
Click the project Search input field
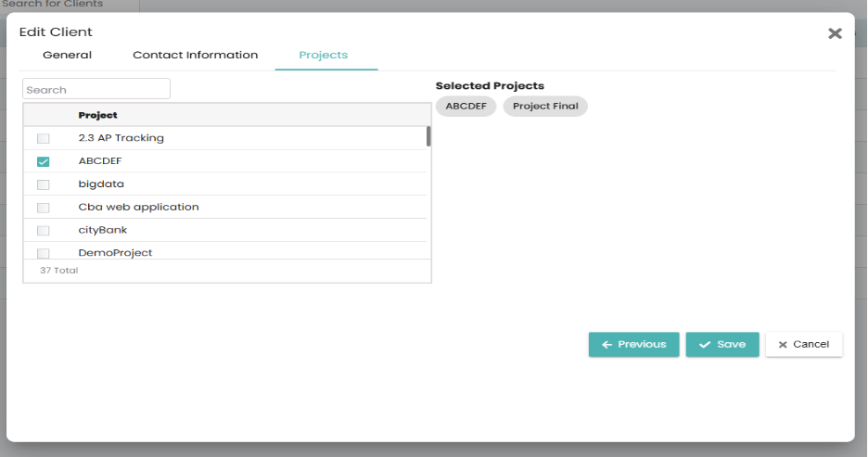point(96,89)
